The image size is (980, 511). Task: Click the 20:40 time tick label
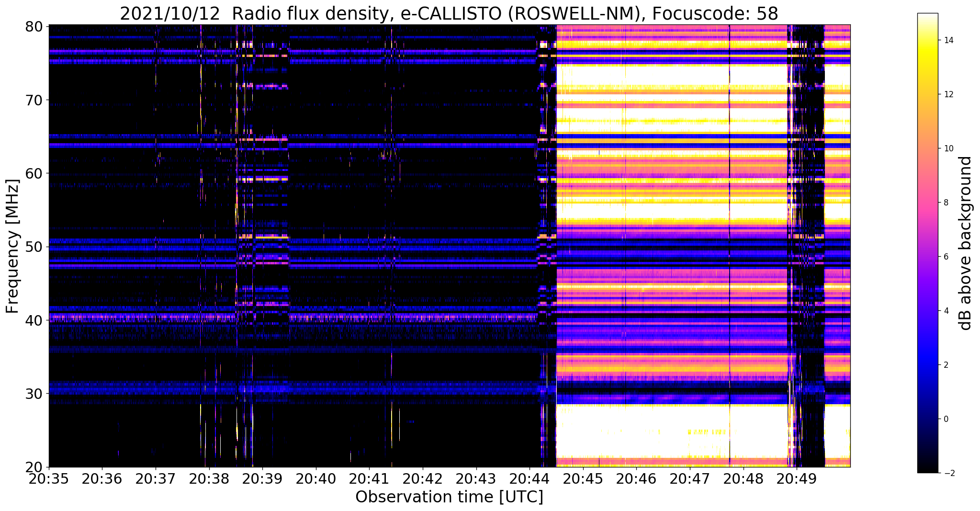[x=315, y=478]
